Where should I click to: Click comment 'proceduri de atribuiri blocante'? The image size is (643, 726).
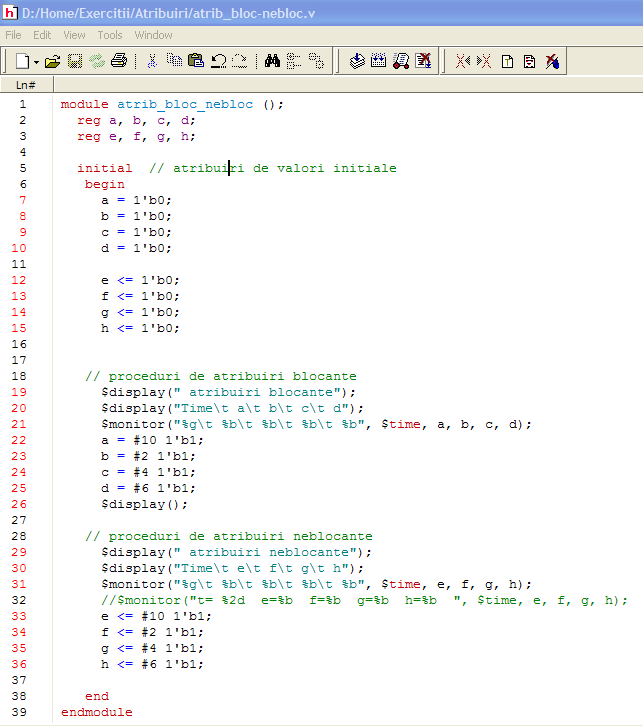point(232,376)
